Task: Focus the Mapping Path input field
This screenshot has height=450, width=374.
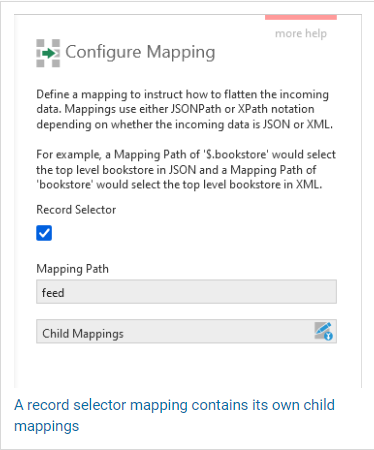Action: [186, 292]
